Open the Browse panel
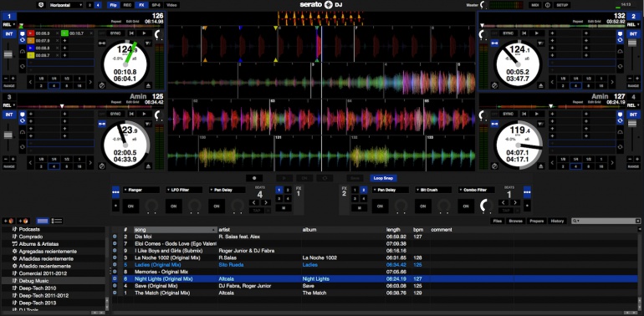This screenshot has width=644, height=316. pyautogui.click(x=515, y=222)
